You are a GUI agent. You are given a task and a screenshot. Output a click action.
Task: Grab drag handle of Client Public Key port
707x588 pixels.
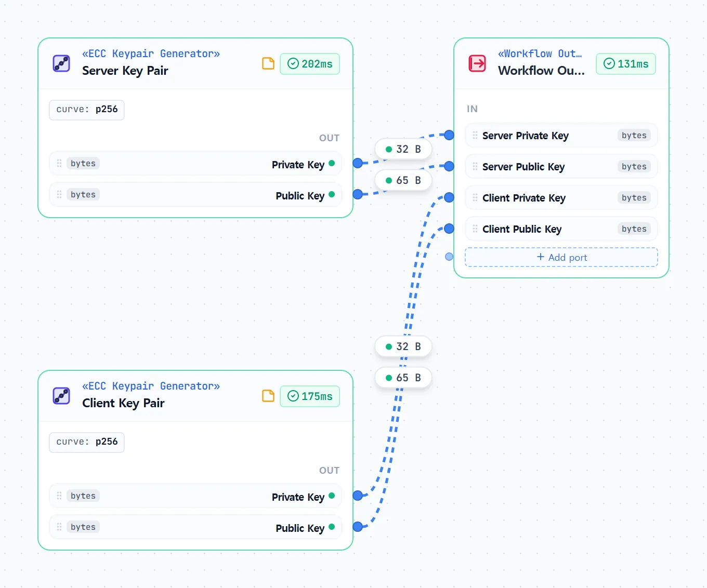point(475,229)
